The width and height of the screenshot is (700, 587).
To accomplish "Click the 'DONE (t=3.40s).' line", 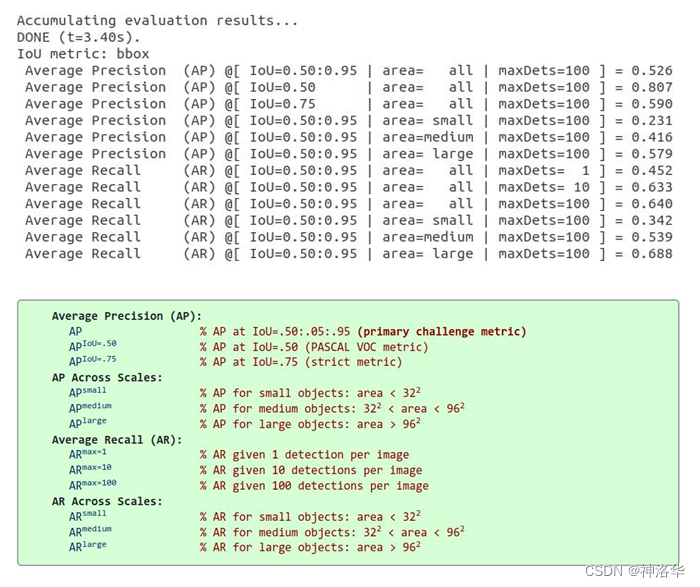I will click(x=79, y=37).
